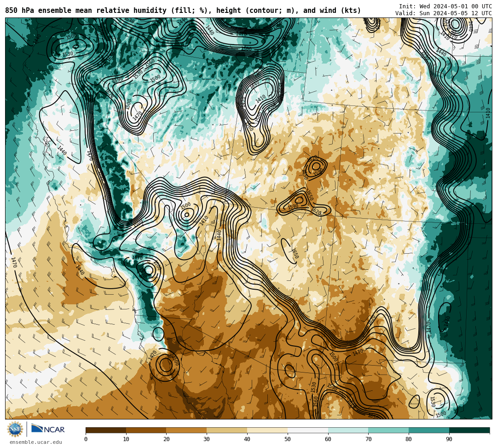Click the NCAR logo

[x=48, y=429]
